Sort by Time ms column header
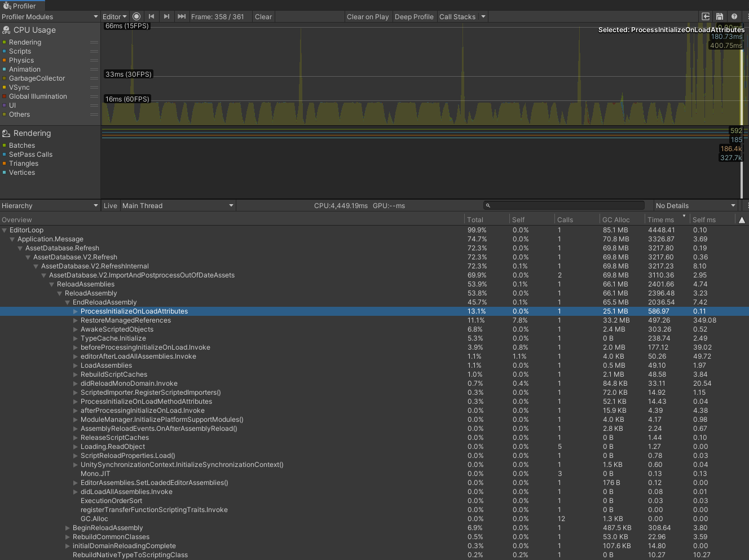This screenshot has width=749, height=560. [x=661, y=220]
